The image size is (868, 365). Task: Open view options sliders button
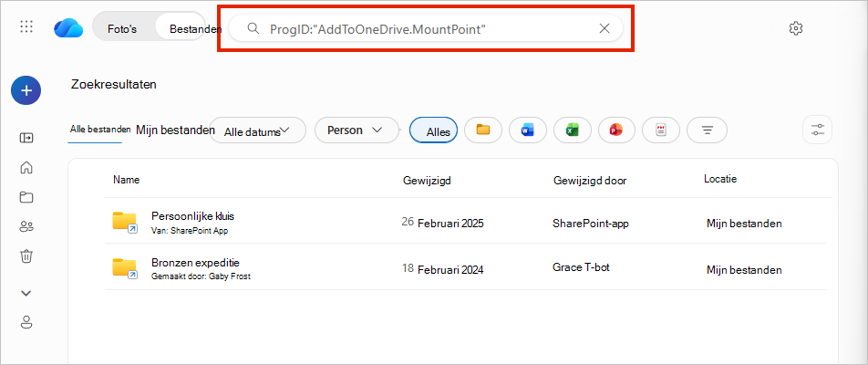point(818,130)
